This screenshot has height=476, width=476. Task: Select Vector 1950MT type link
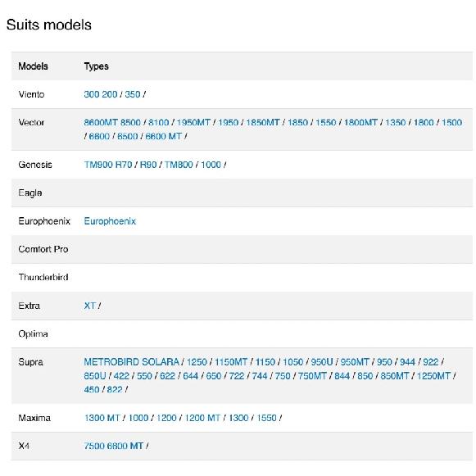(193, 123)
